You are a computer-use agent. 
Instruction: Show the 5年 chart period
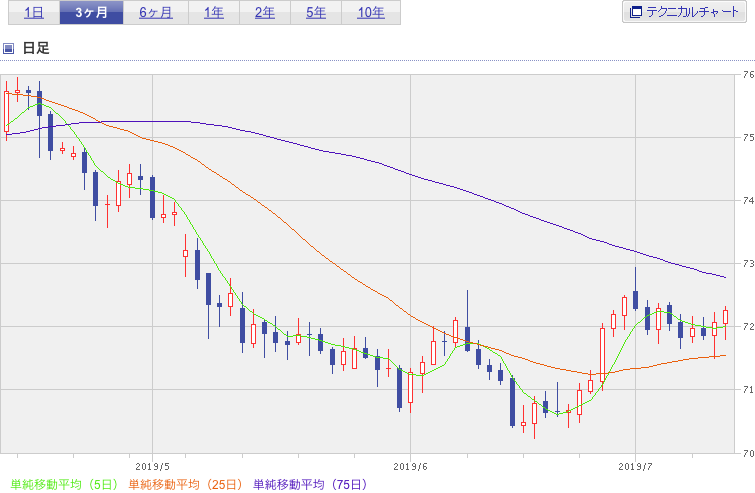pos(316,13)
